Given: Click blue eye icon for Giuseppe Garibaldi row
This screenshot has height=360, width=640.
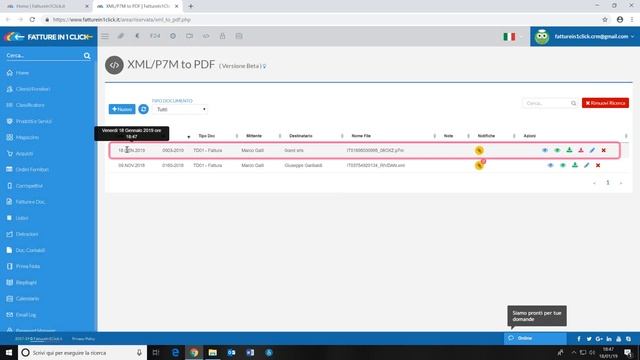Looking at the screenshot, I should [551, 165].
